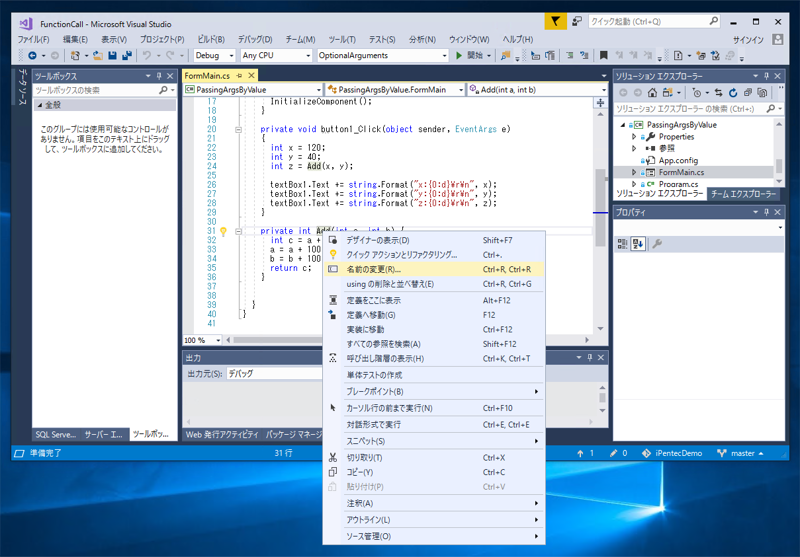Toggle auto-hide pin on プロパティ panel
The width and height of the screenshot is (800, 557).
766,212
